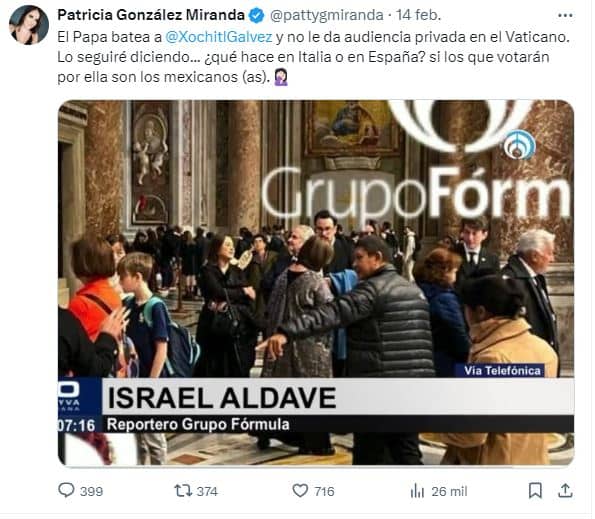Open the three-dot more options menu
Viewport: 595px width, 519px height.
[x=565, y=16]
